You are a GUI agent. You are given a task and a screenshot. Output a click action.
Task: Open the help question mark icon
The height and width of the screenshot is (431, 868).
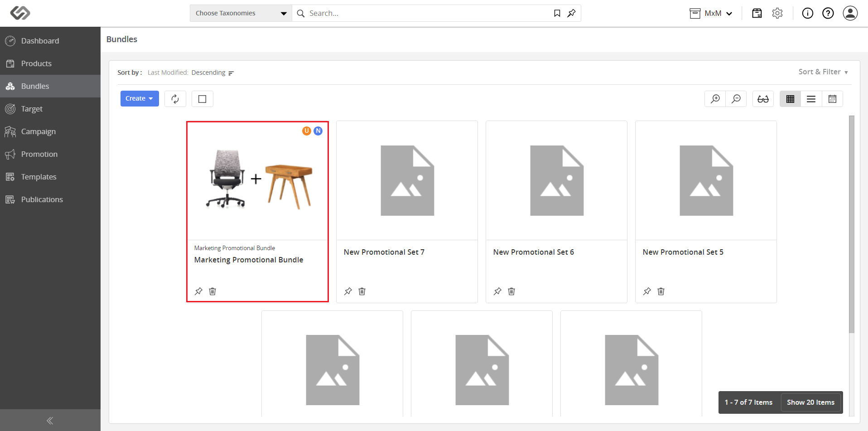tap(828, 13)
